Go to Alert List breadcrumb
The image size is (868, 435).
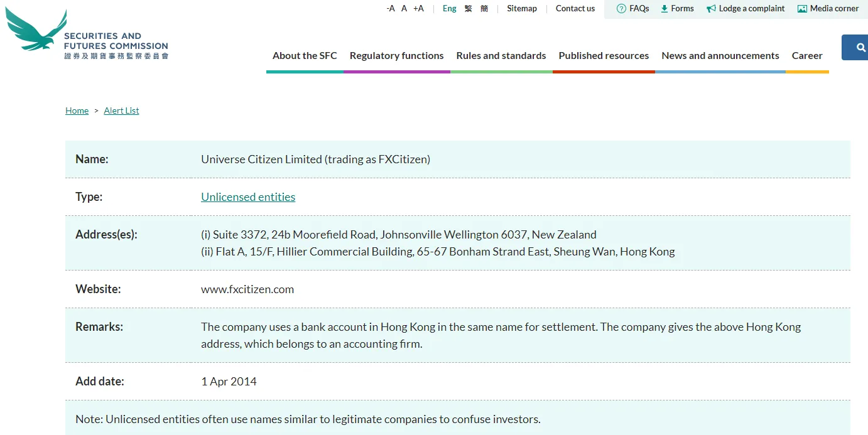coord(121,110)
